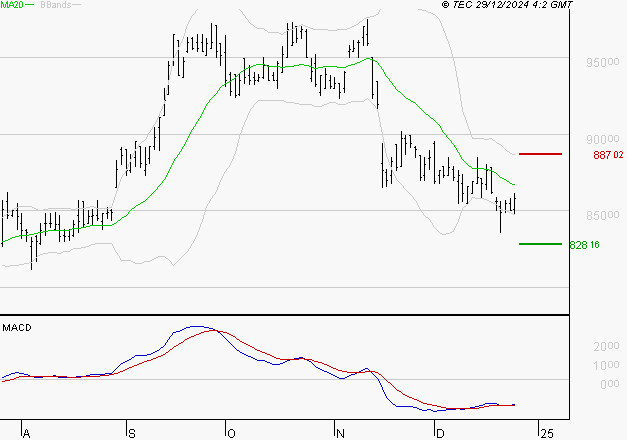Click the BBands legend label
This screenshot has width=627, height=440.
coord(56,5)
